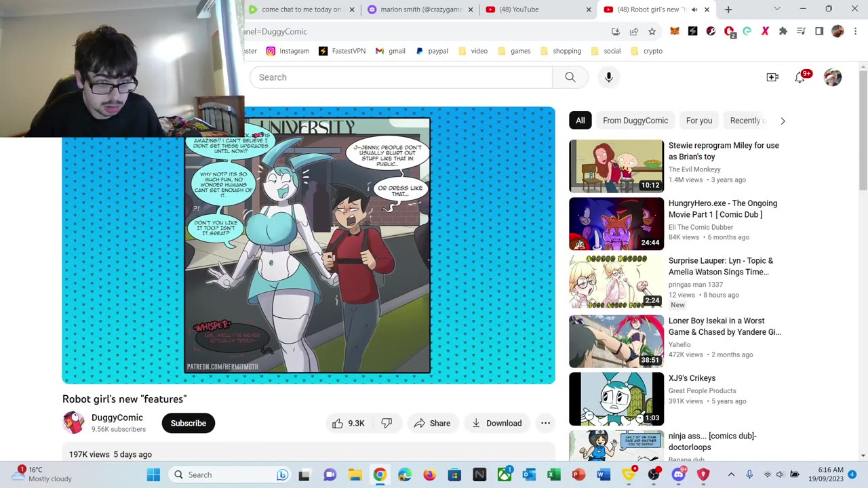Open the Chrome three-dot menu

point(855,31)
